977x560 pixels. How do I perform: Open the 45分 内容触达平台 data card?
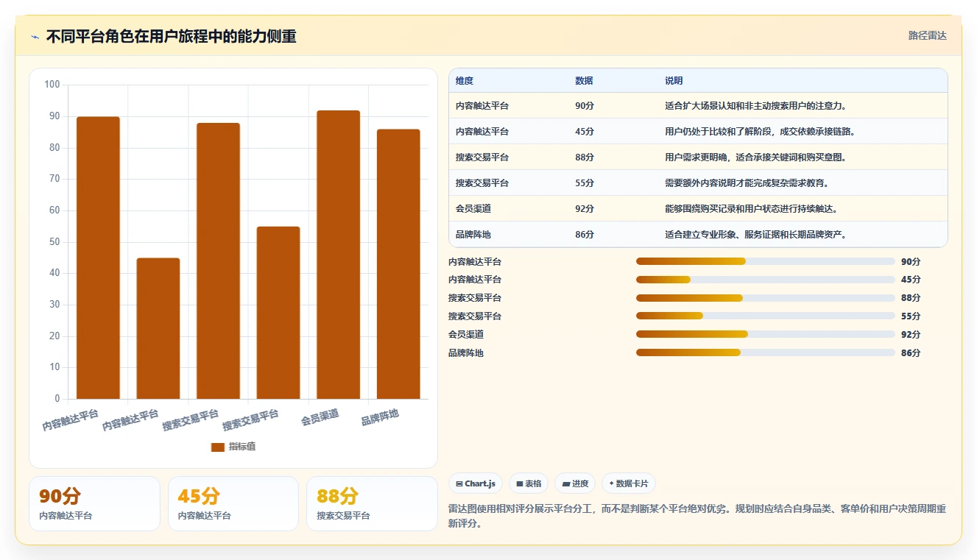coord(233,503)
